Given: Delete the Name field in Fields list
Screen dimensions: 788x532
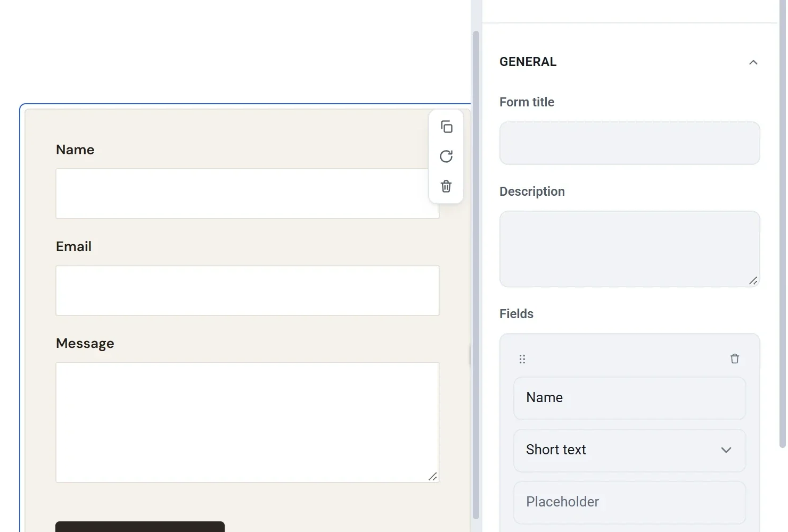Looking at the screenshot, I should tap(735, 359).
